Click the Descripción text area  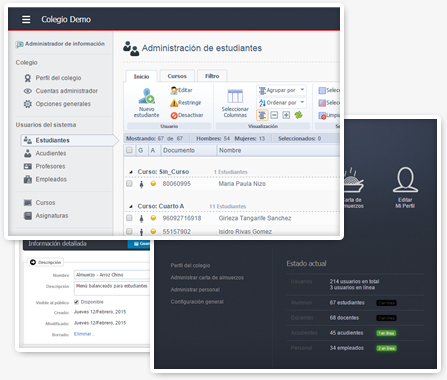click(x=112, y=289)
